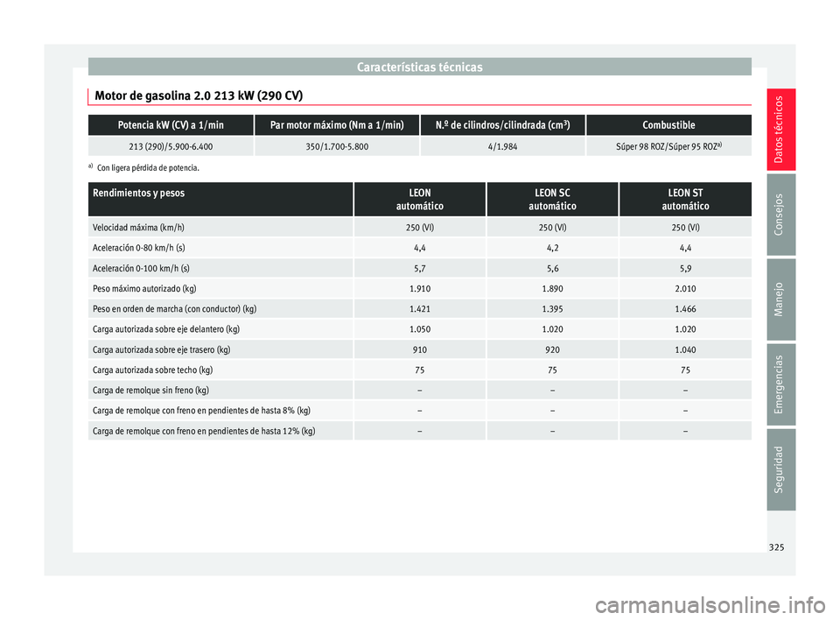The height and width of the screenshot is (620, 840).
Task: Go to the Manejo side tab
Action: click(780, 299)
